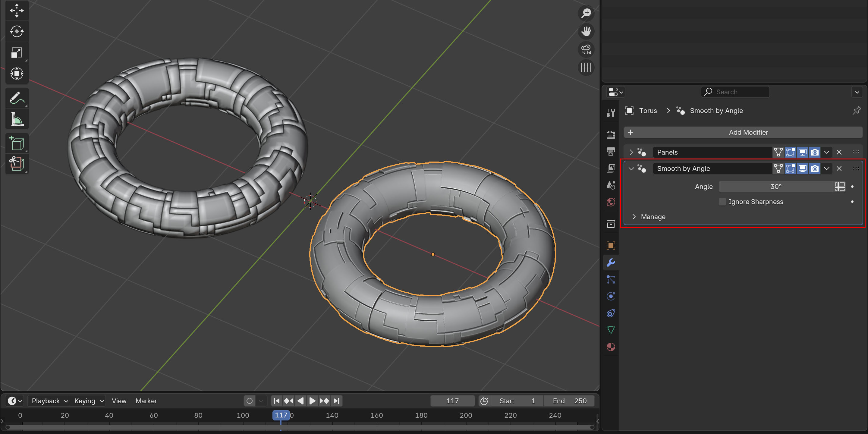
Task: Toggle Panels modifier viewport display
Action: pyautogui.click(x=802, y=152)
